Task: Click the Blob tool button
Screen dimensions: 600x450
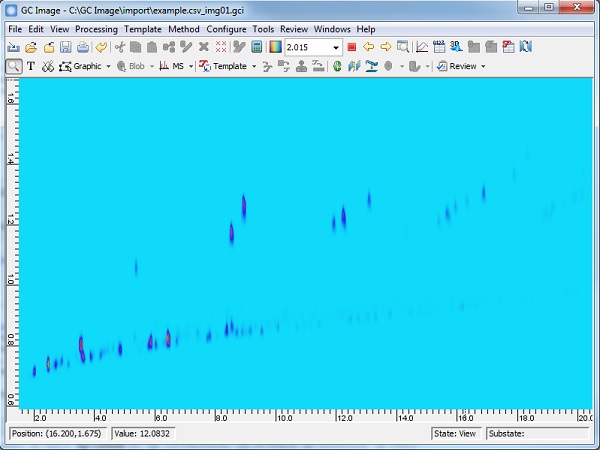Action: tap(131, 66)
